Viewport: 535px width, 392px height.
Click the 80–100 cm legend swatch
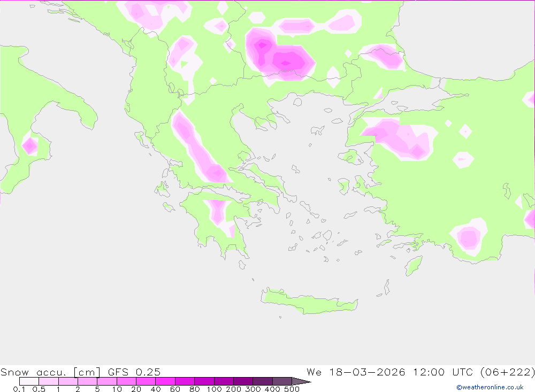204,381
